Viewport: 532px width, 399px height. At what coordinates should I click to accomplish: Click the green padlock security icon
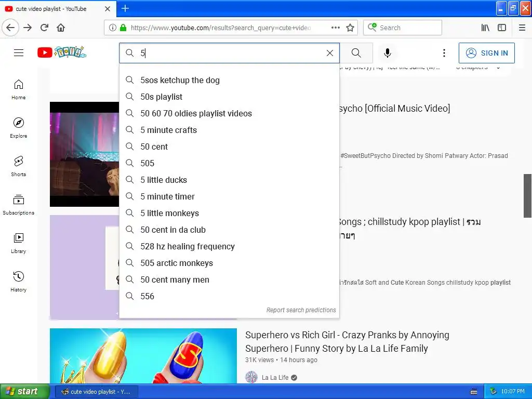(123, 28)
